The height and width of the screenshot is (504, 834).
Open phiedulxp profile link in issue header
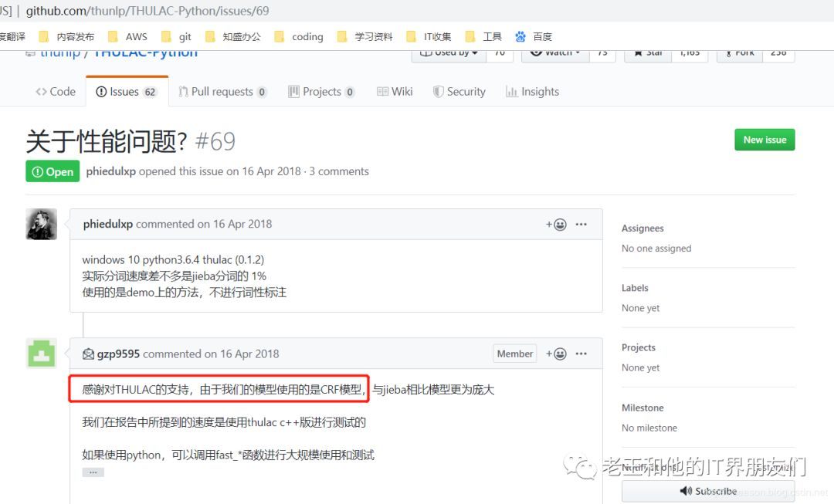(110, 171)
